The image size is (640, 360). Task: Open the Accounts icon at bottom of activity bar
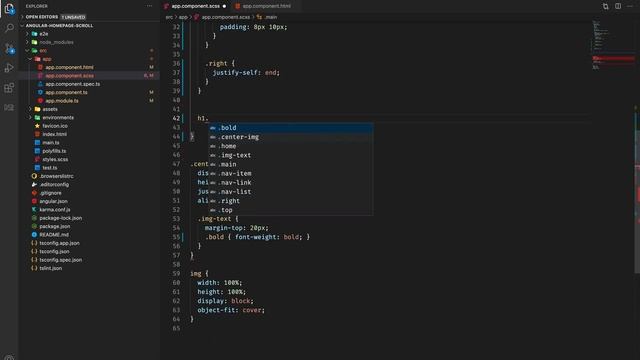9,357
